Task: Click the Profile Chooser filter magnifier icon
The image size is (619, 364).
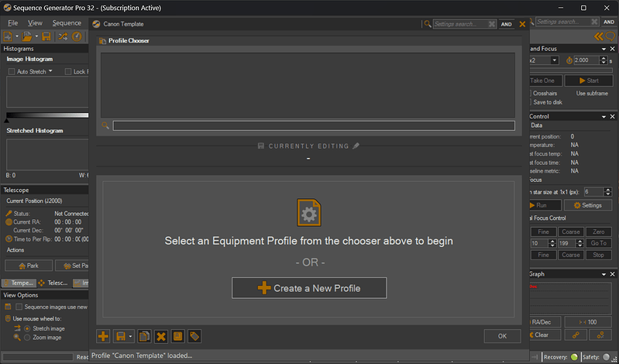Action: click(105, 125)
